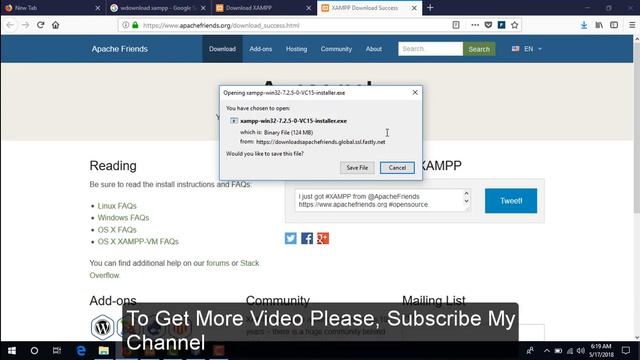Open the Linux FAQs link

[117, 206]
